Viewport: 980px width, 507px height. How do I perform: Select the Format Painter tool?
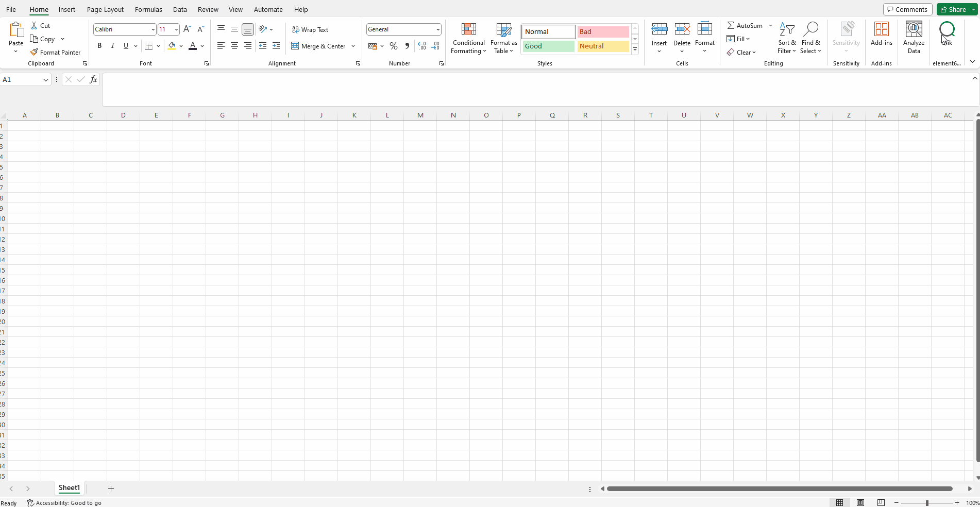tap(56, 52)
